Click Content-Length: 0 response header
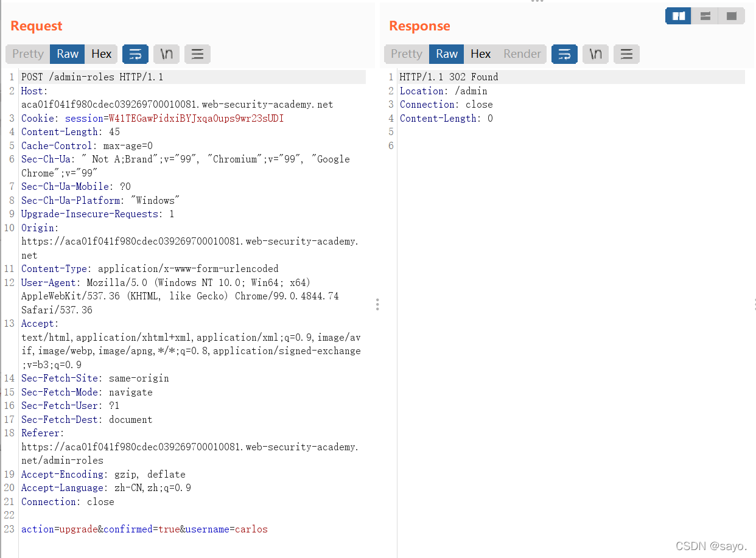This screenshot has width=756, height=558. [x=446, y=119]
